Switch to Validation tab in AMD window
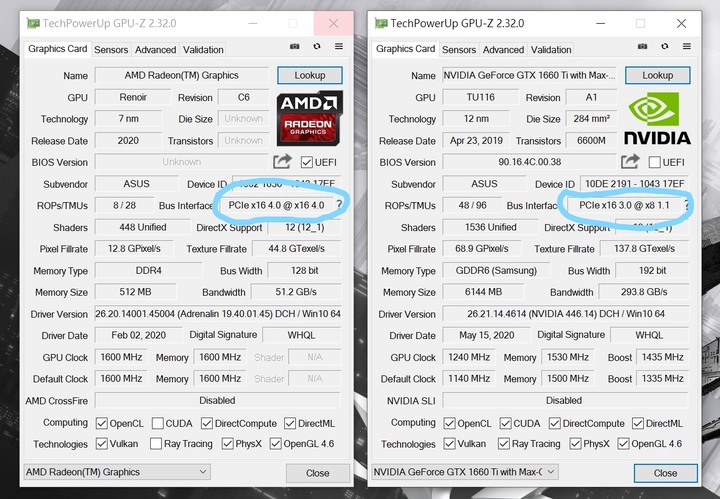Image resolution: width=720 pixels, height=499 pixels. 203,50
